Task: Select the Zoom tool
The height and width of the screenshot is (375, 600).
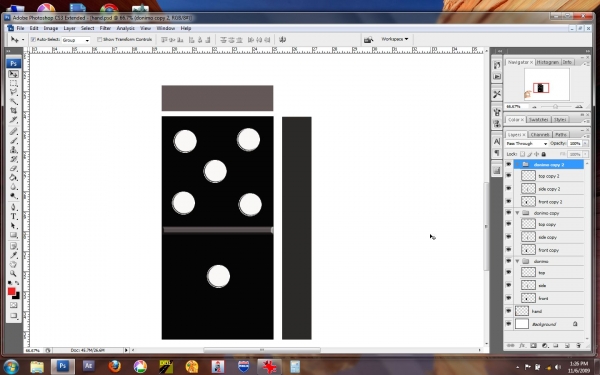Action: 13,274
